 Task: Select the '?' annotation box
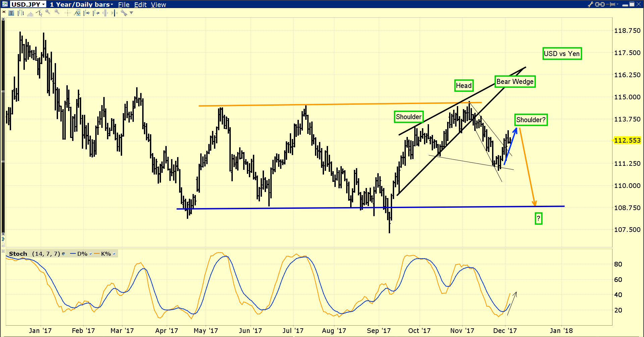[538, 219]
